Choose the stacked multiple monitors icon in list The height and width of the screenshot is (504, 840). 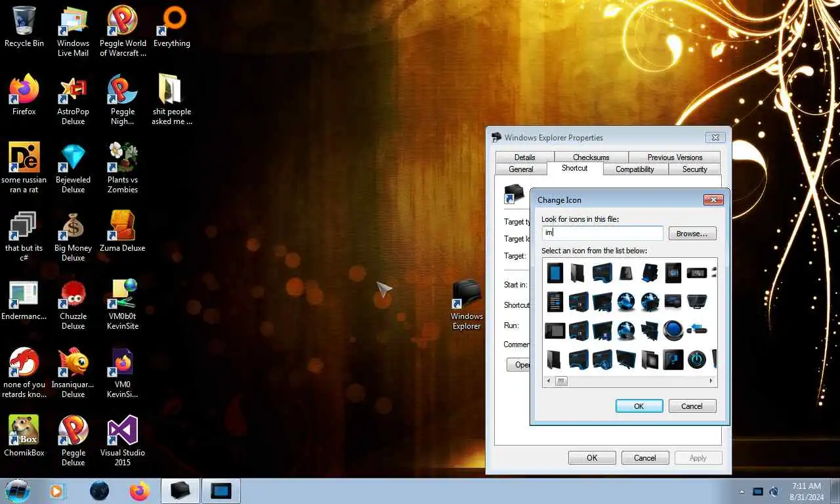pos(650,331)
